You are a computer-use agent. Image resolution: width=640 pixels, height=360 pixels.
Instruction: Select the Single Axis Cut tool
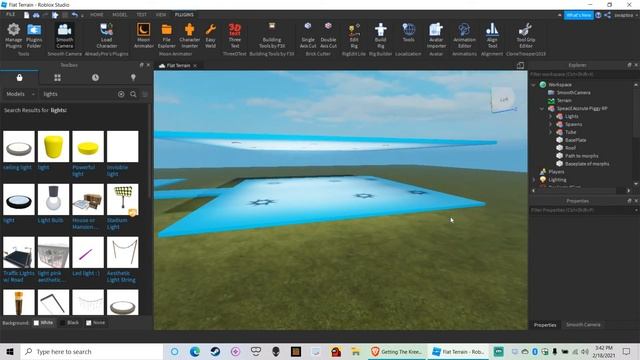coord(308,36)
